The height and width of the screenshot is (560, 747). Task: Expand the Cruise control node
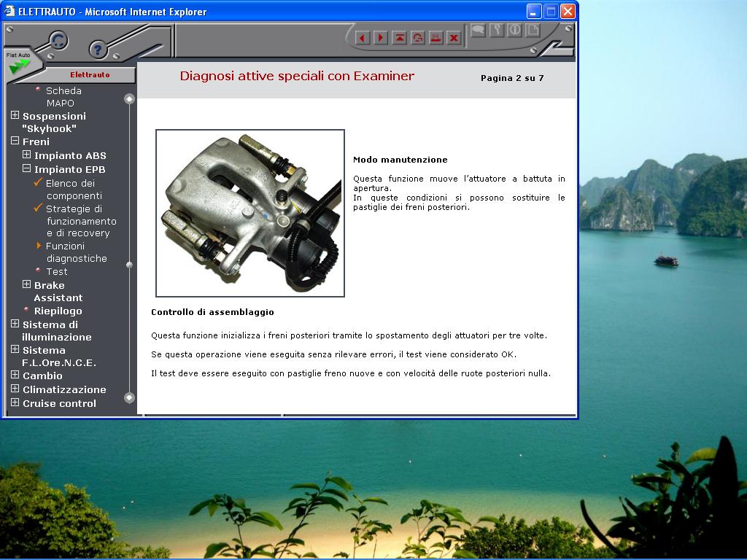tap(15, 402)
